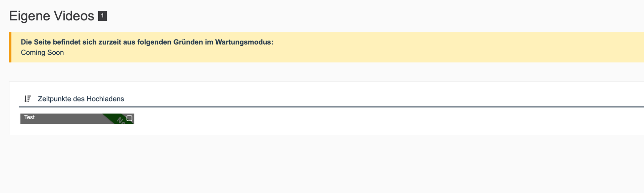644x193 pixels.
Task: Click the word 'Eigene' in the heading
Action: tap(30, 16)
